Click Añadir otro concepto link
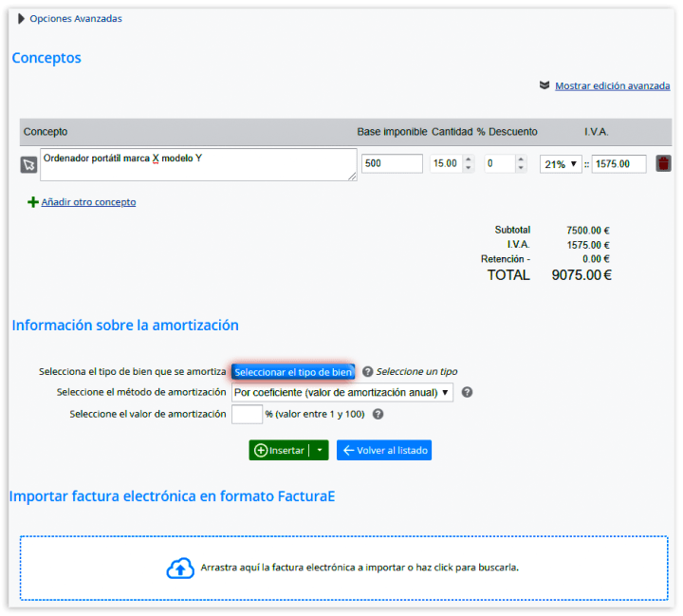 coord(88,202)
